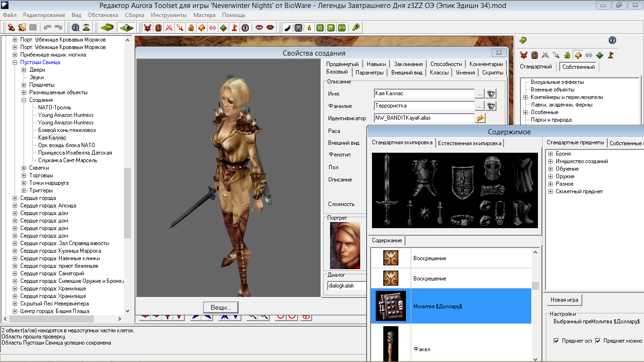Select the placeable table icon in top toolbar
644x362 pixels.
[x=201, y=28]
